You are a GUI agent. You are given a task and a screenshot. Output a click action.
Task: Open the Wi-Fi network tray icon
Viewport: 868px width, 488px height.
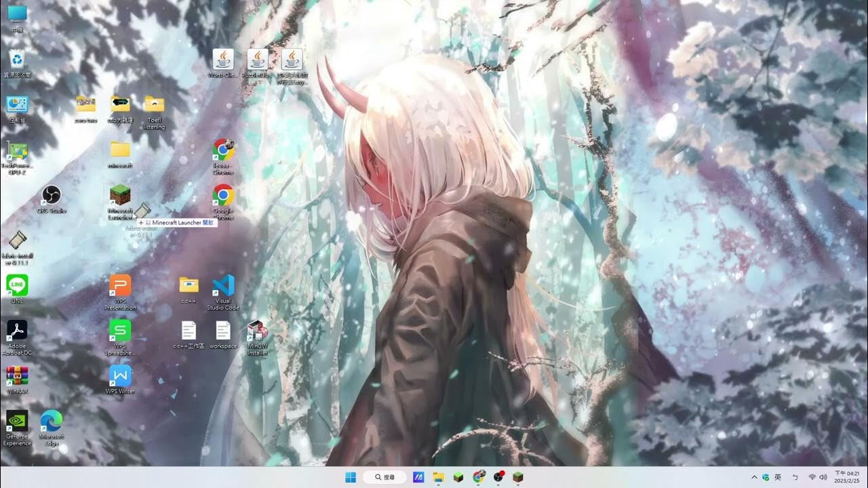click(812, 477)
